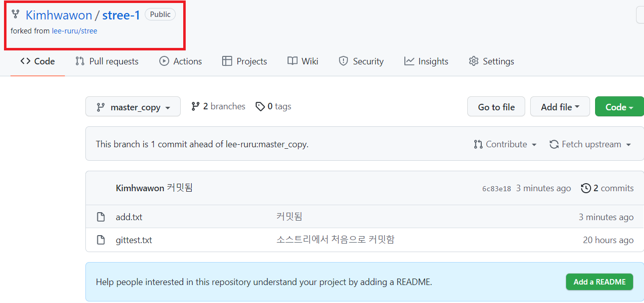The width and height of the screenshot is (644, 303).
Task: Open the green Code dropdown
Action: [x=620, y=106]
